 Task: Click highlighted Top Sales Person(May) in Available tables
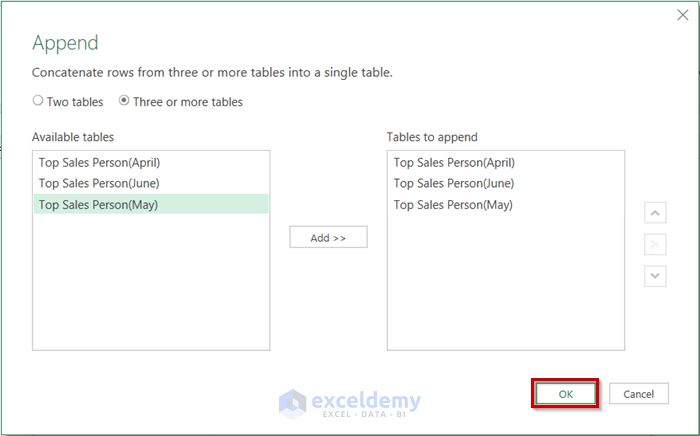click(x=99, y=205)
